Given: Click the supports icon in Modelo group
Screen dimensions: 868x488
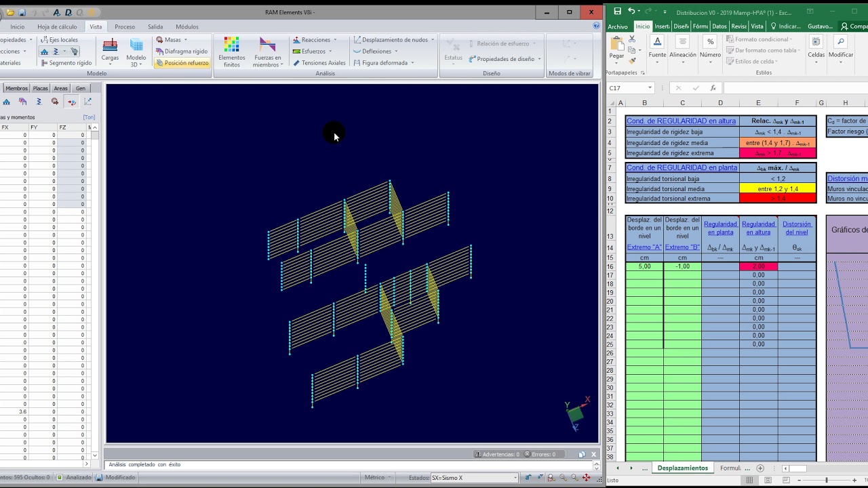Looking at the screenshot, I should pyautogui.click(x=45, y=52).
